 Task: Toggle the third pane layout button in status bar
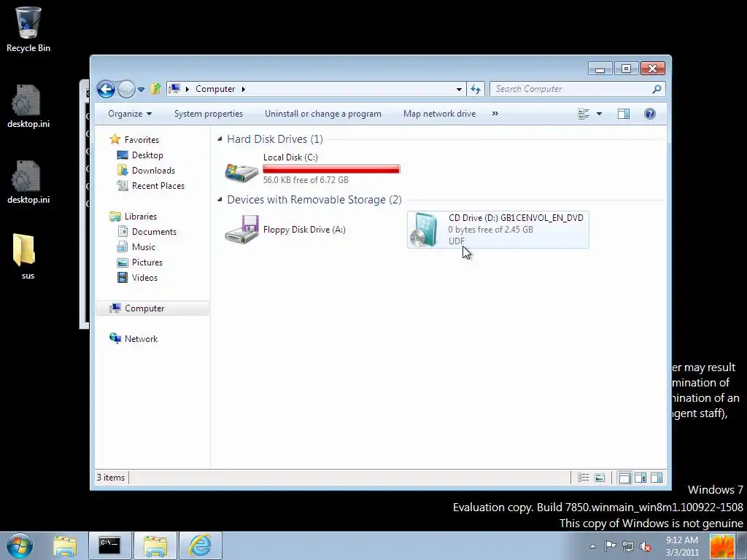tap(657, 478)
